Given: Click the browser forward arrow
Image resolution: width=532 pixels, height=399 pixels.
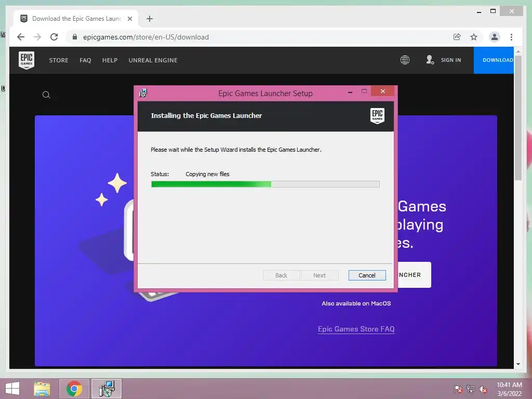Looking at the screenshot, I should tap(37, 37).
